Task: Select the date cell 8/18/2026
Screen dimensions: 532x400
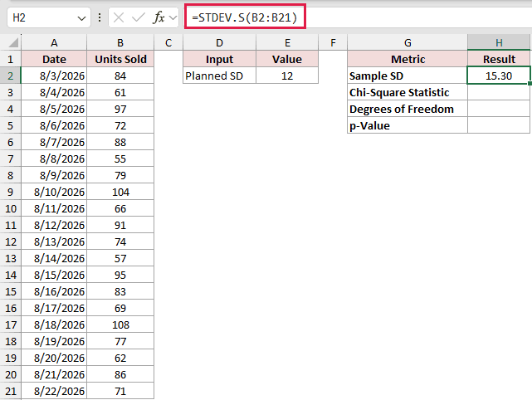Action: point(54,324)
